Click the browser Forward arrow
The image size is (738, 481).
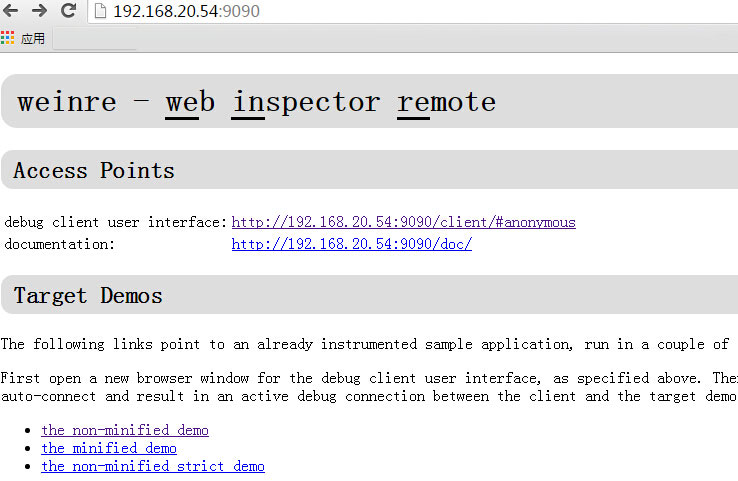(40, 10)
